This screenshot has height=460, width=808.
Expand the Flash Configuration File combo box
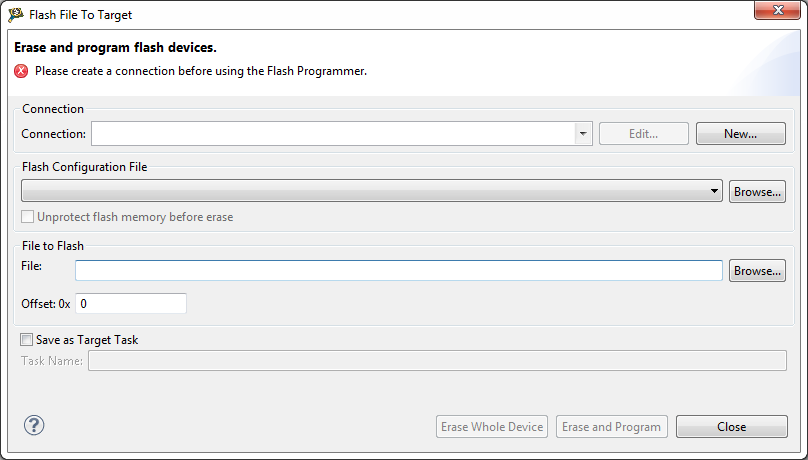(x=372, y=191)
